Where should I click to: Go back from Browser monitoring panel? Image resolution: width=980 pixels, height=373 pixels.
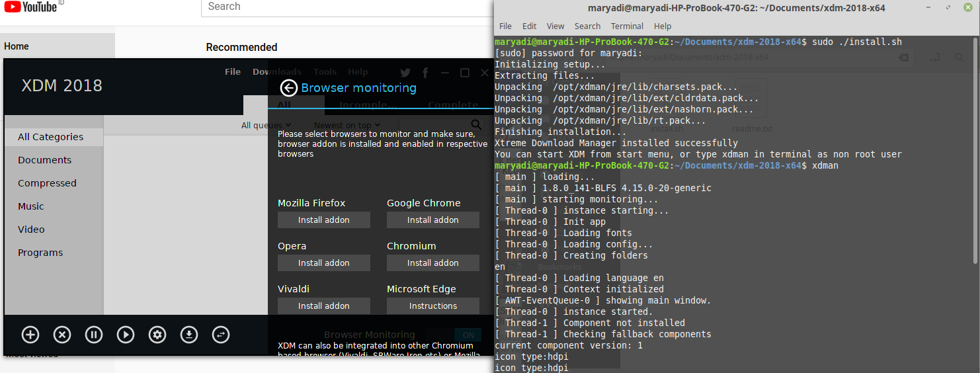pos(288,88)
